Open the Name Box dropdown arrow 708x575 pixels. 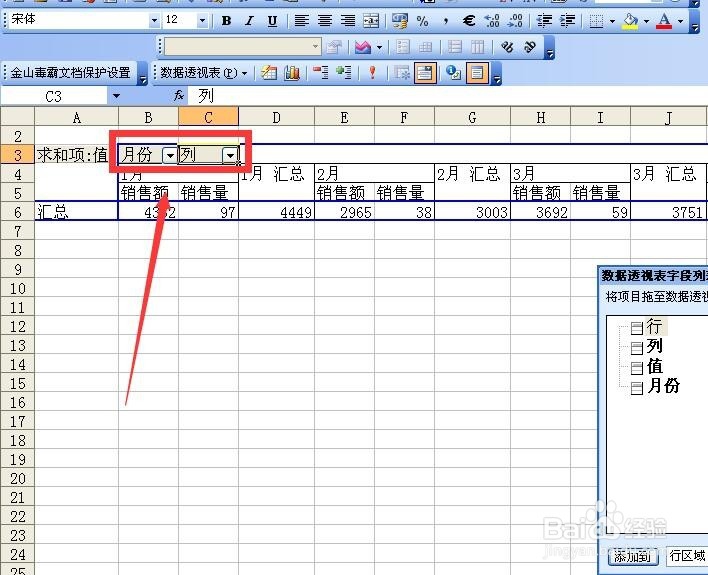point(116,96)
